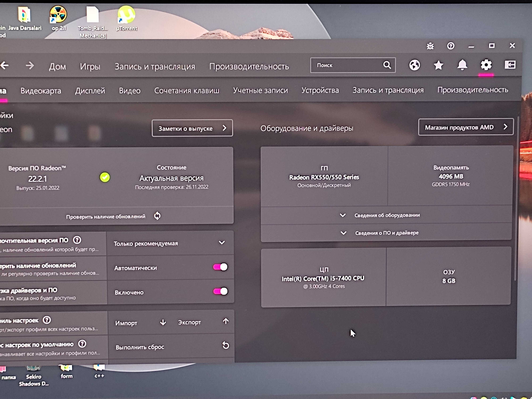Launch µTorrent desktop shortcut
The width and height of the screenshot is (532, 399).
point(126,19)
